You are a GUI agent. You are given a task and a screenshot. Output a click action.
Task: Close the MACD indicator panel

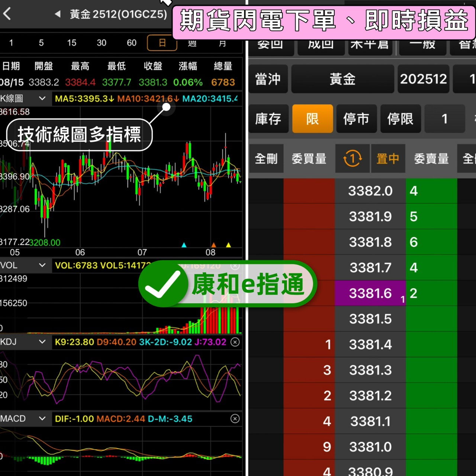(235, 419)
